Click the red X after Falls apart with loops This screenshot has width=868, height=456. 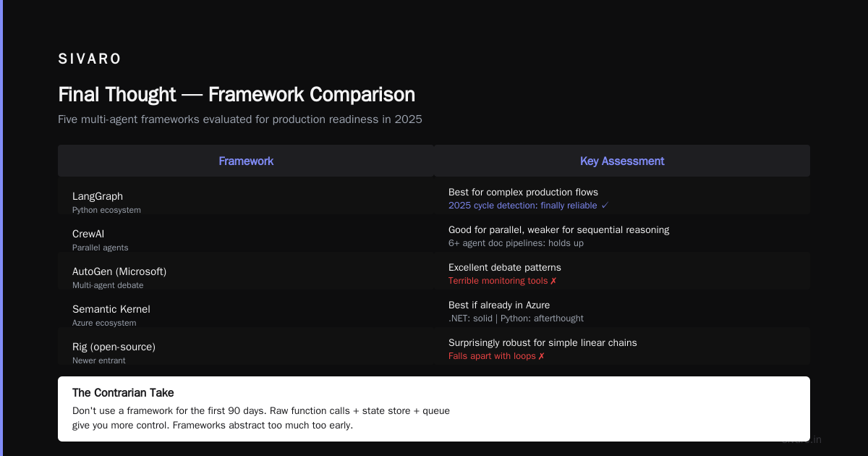click(541, 356)
